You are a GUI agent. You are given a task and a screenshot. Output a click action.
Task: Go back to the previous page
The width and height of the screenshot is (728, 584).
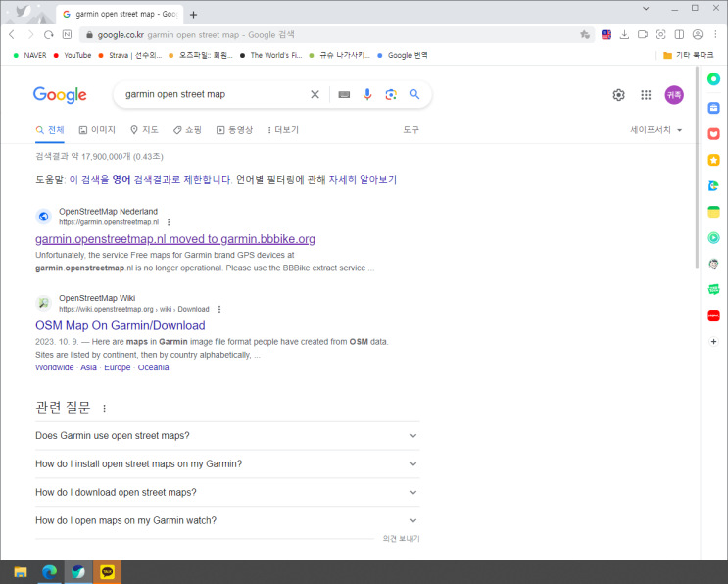click(x=12, y=35)
